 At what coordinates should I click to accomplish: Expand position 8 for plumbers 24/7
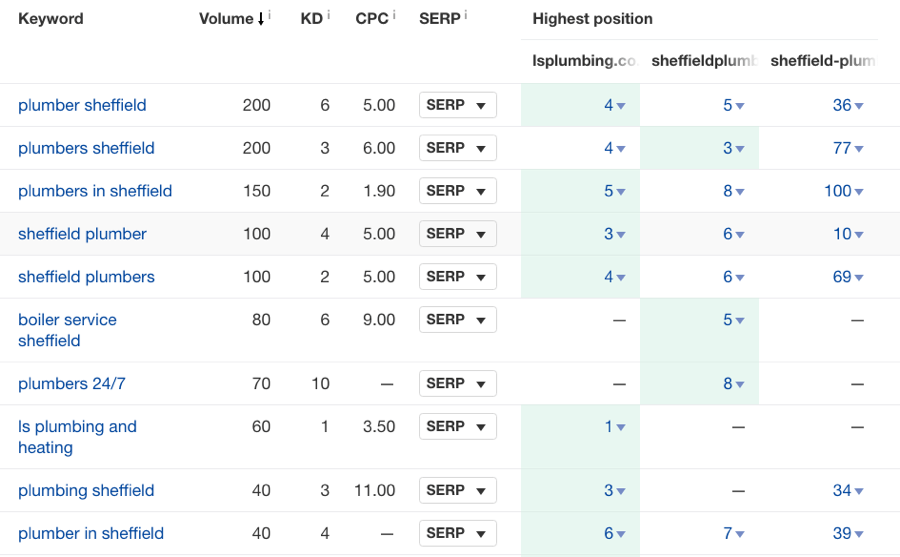click(734, 384)
